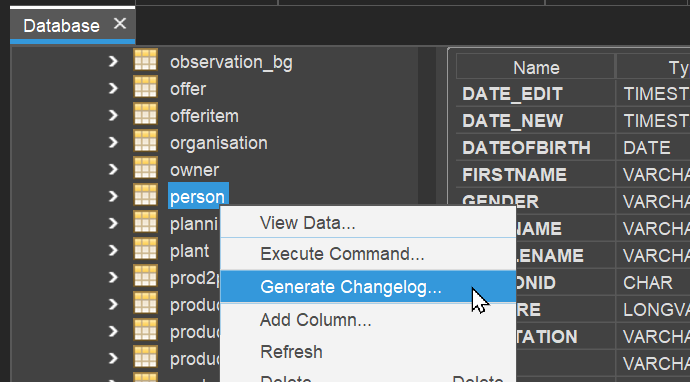Screen dimensions: 690x382
Task: Choose View Data... from context menu
Action: (368, 223)
